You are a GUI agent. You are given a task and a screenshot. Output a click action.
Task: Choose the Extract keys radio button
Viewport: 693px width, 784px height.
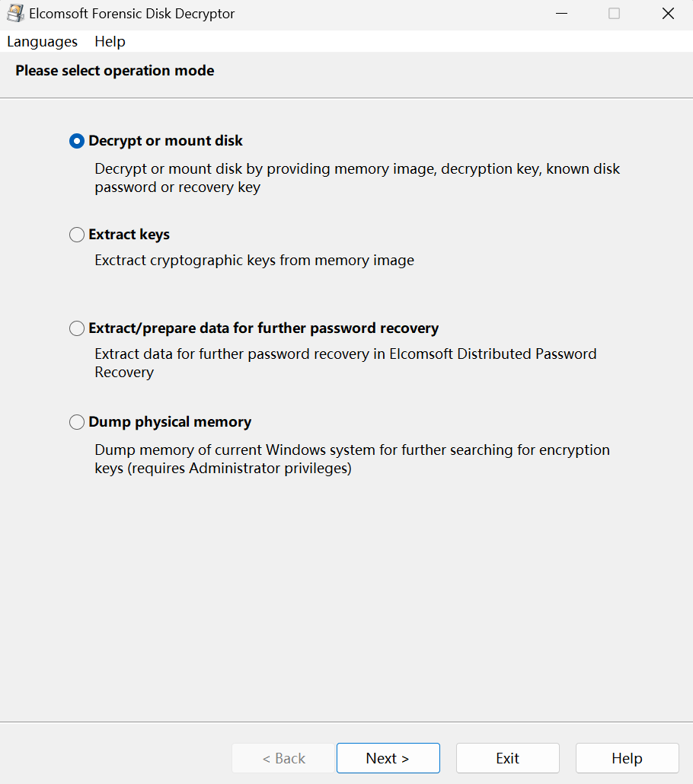click(x=77, y=235)
